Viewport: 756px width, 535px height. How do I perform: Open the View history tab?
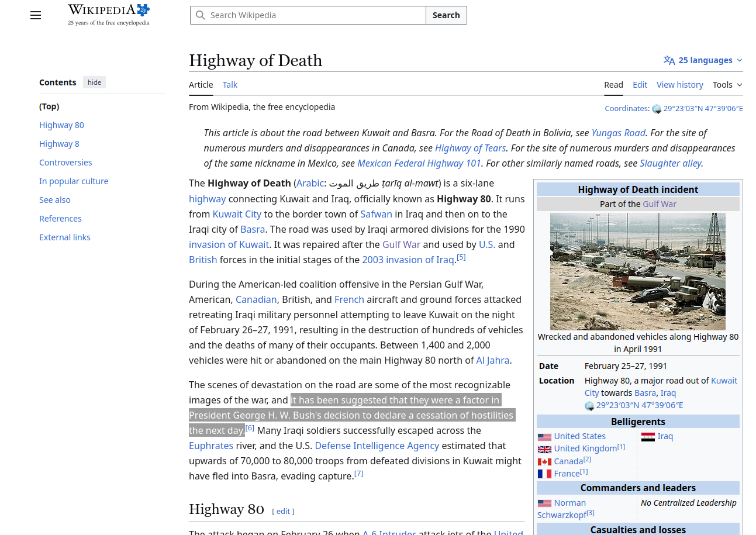tap(679, 85)
